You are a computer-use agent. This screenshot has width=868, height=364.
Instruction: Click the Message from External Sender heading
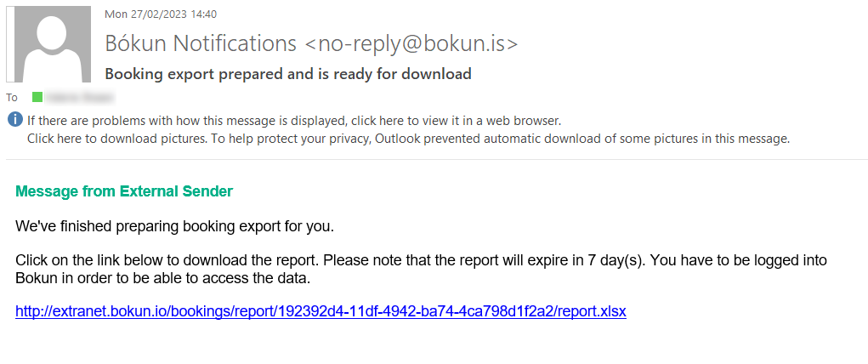click(x=124, y=191)
